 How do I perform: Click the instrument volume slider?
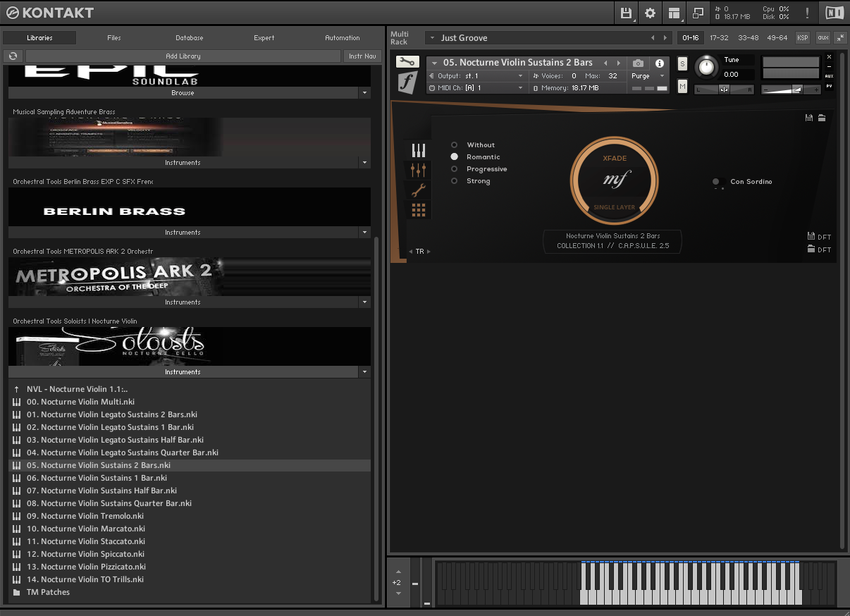click(x=792, y=89)
